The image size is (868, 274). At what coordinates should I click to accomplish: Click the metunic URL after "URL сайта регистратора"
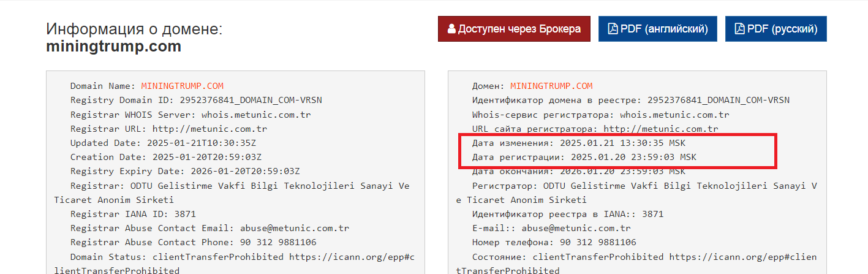[x=660, y=129]
